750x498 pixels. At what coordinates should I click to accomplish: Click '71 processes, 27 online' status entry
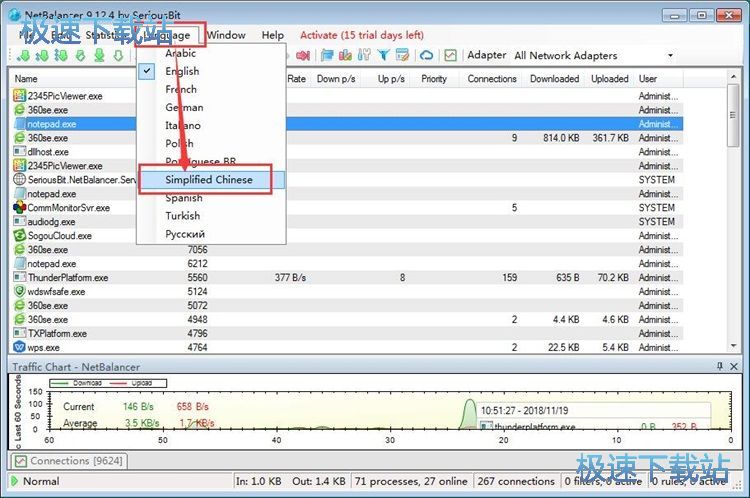coord(411,481)
